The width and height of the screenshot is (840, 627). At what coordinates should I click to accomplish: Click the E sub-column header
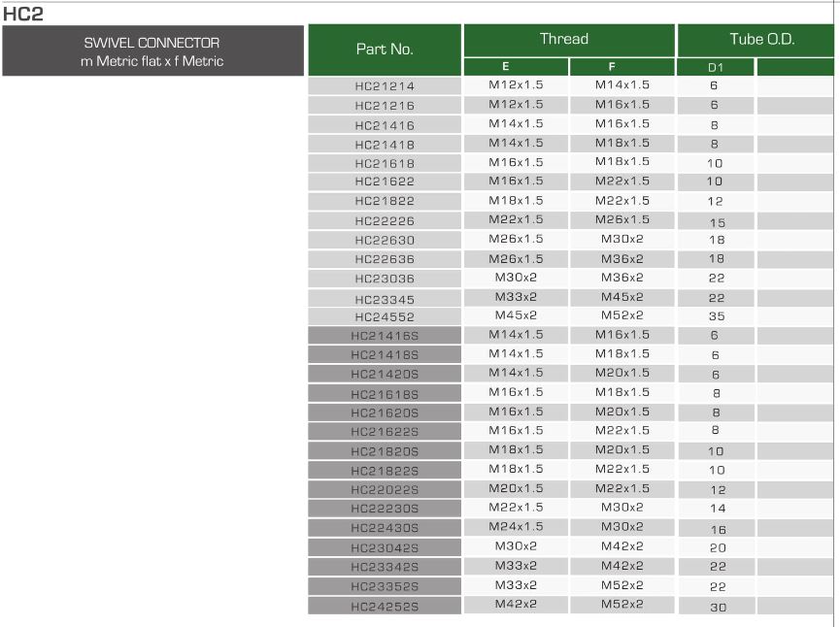click(516, 67)
